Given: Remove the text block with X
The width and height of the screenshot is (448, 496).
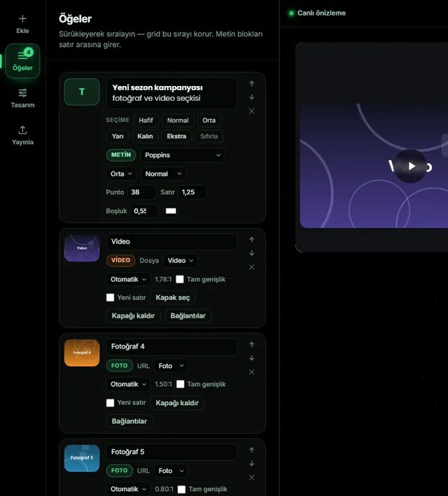Looking at the screenshot, I should 252,111.
